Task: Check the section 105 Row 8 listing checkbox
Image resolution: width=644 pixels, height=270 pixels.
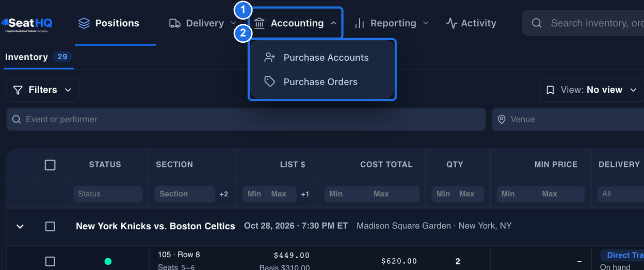Action: pyautogui.click(x=50, y=261)
